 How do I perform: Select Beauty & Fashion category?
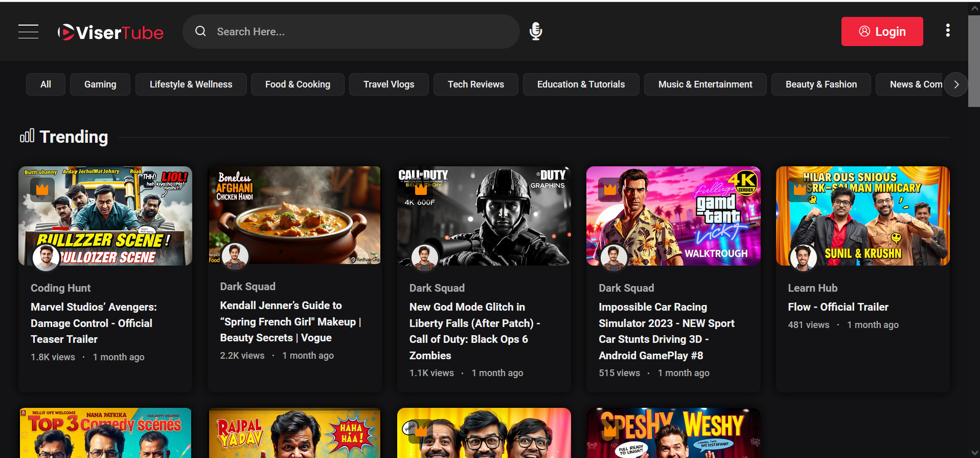pyautogui.click(x=821, y=84)
